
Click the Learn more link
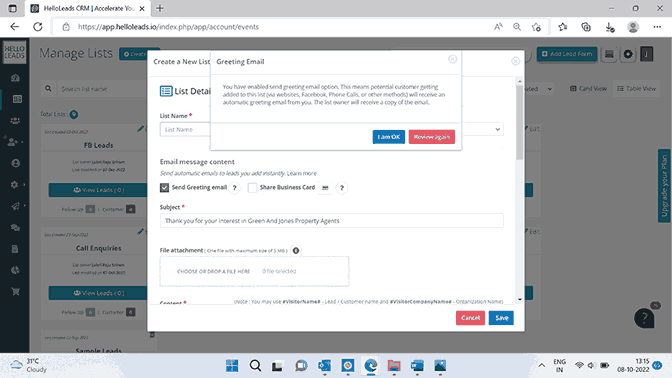pos(302,173)
